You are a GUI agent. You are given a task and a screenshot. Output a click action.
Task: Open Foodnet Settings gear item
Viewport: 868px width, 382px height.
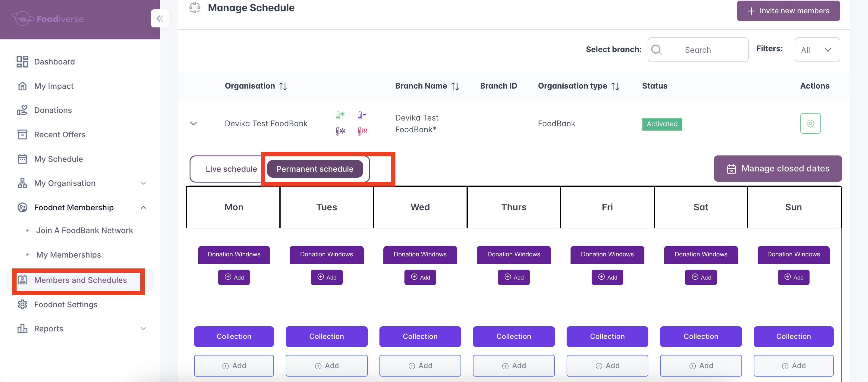[x=66, y=304]
